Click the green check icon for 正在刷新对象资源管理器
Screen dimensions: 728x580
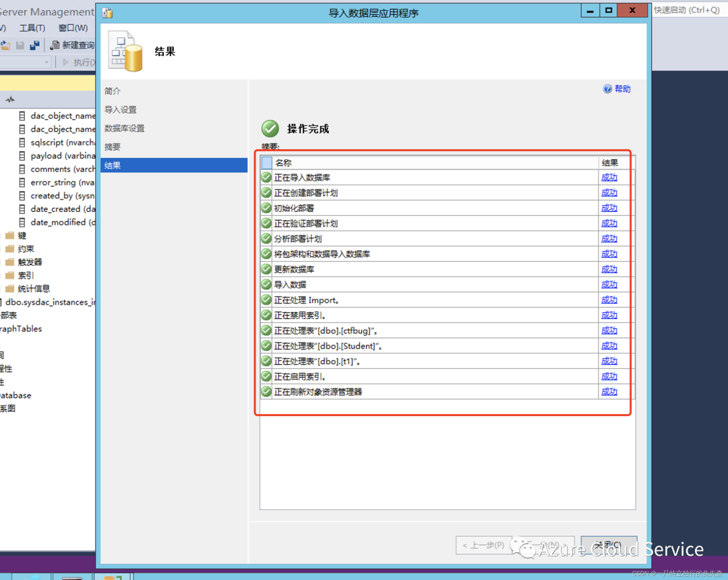point(266,392)
